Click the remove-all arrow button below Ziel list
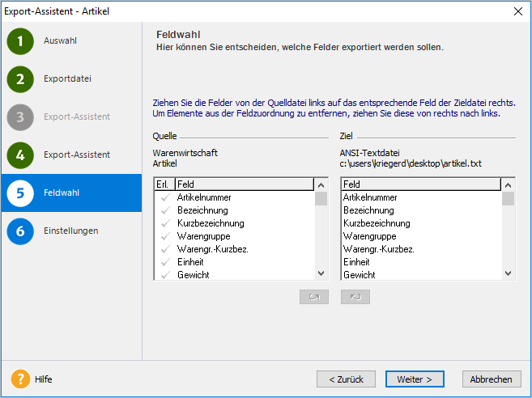This screenshot has width=532, height=398. pos(355,297)
